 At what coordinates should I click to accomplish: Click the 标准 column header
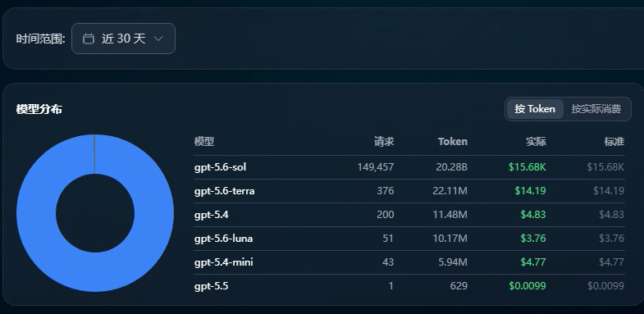point(614,142)
